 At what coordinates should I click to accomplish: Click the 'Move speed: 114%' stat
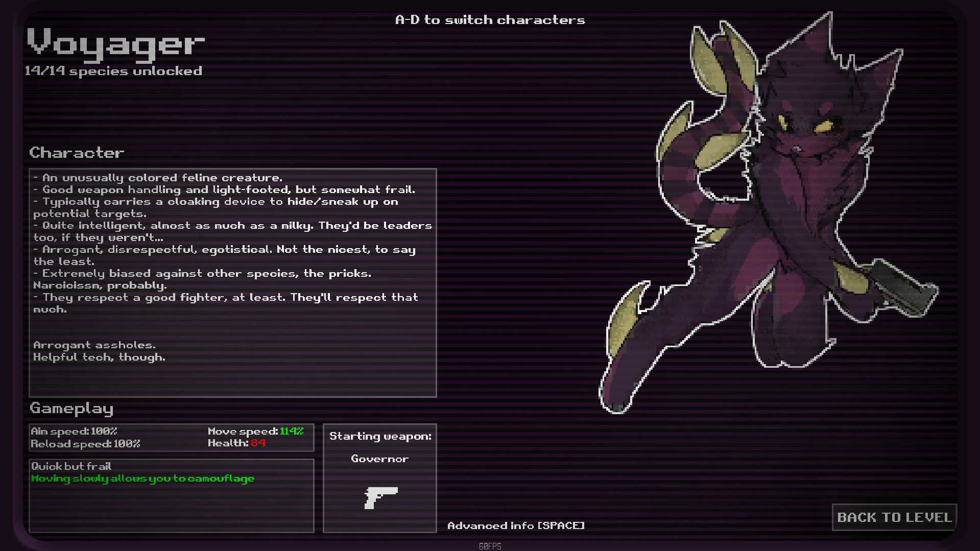[255, 431]
